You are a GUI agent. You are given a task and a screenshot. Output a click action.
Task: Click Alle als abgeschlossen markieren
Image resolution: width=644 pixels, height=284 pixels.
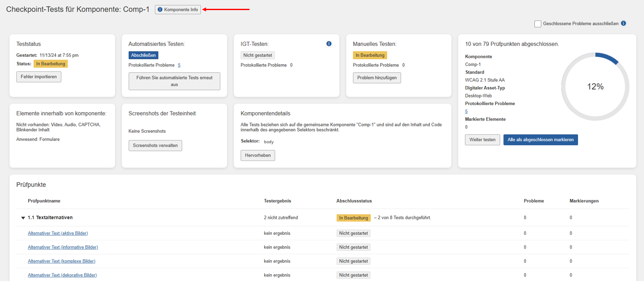tap(540, 140)
